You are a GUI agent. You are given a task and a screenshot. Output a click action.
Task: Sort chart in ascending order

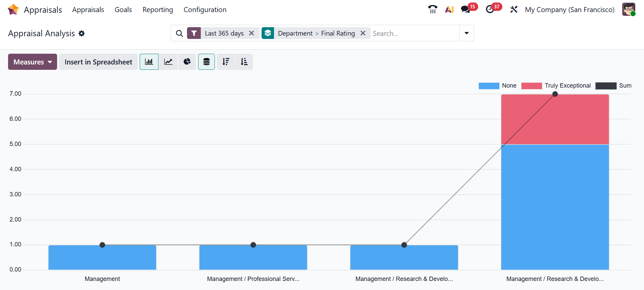244,62
